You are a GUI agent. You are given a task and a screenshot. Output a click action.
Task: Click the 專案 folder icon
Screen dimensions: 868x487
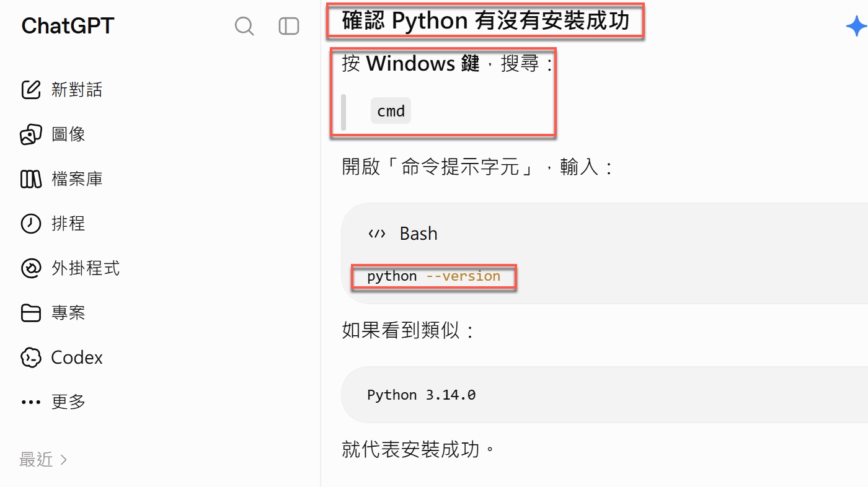tap(31, 313)
